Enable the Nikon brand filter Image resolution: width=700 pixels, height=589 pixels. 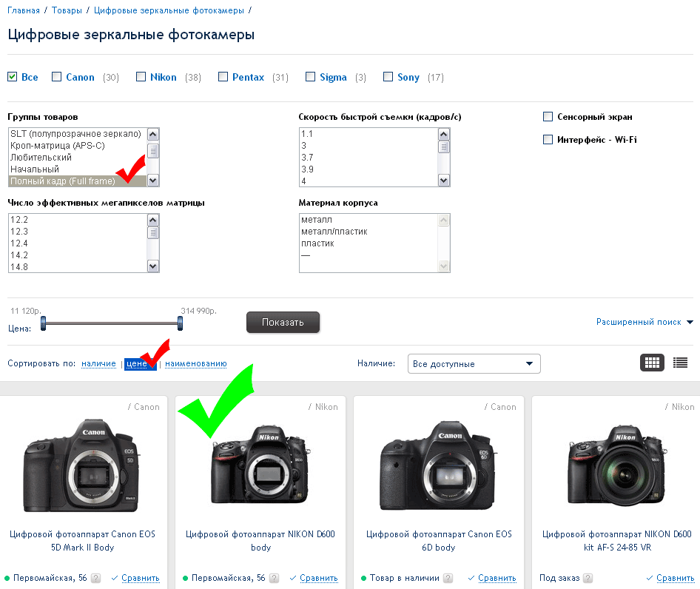tap(141, 77)
